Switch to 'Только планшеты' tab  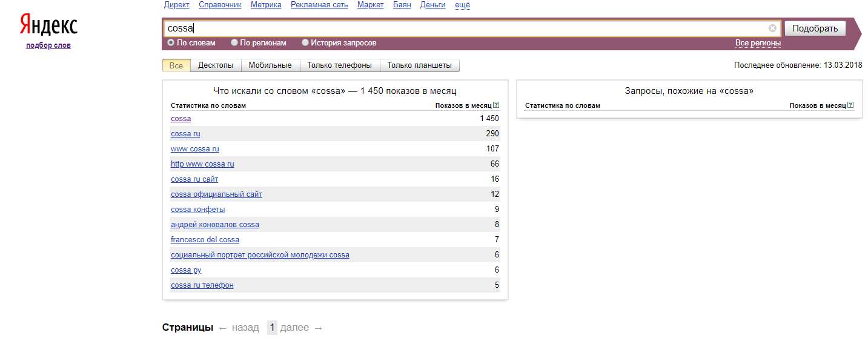pos(419,65)
